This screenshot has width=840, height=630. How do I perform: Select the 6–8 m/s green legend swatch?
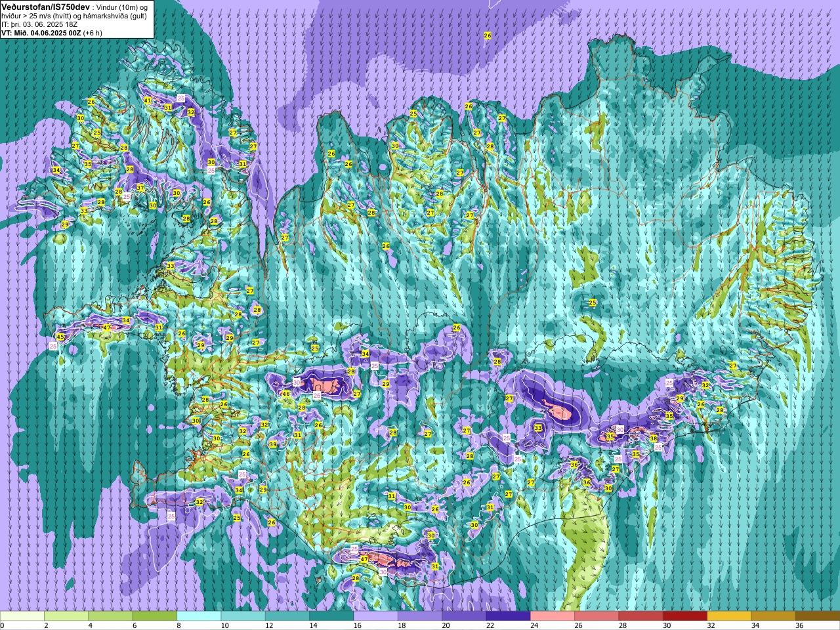pos(155,616)
